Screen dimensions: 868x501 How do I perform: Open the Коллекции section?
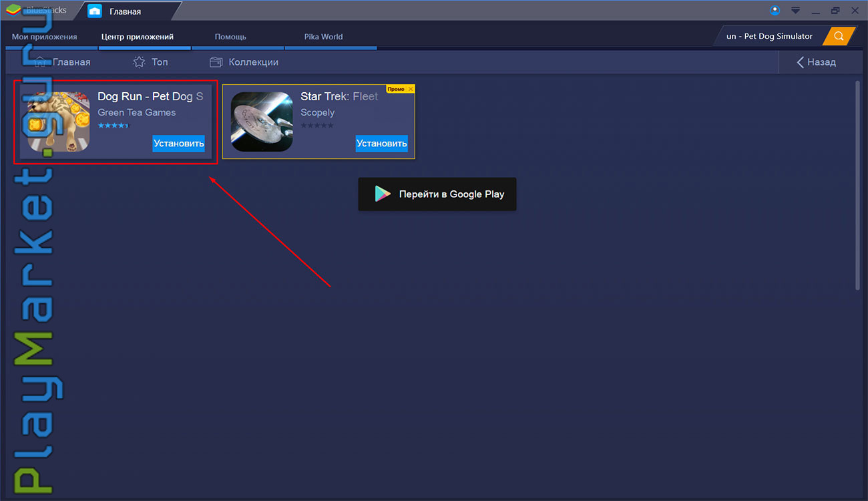point(244,62)
